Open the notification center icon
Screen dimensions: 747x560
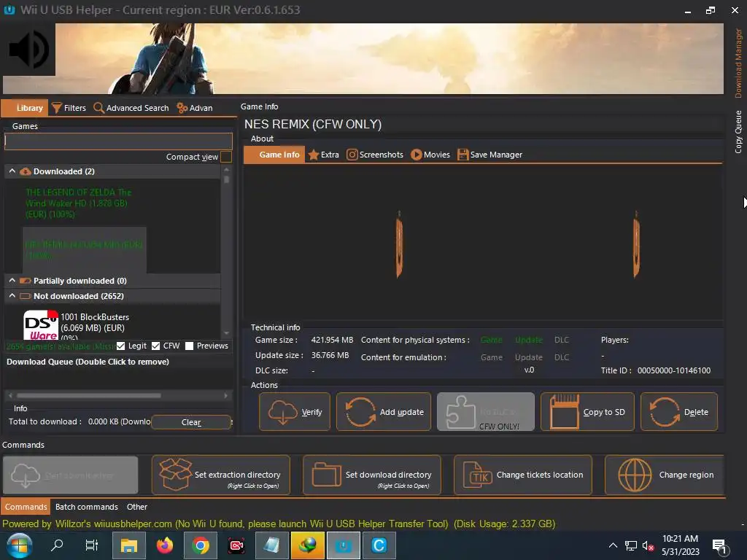point(719,547)
